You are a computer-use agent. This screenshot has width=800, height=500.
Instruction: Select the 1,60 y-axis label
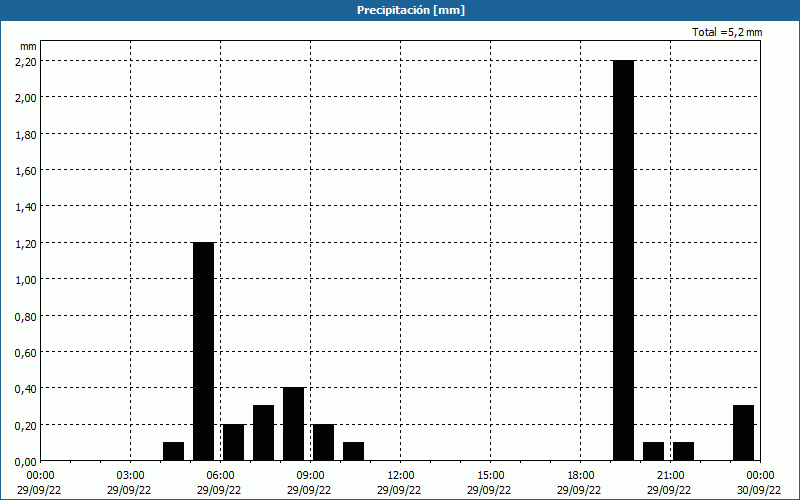(x=26, y=170)
